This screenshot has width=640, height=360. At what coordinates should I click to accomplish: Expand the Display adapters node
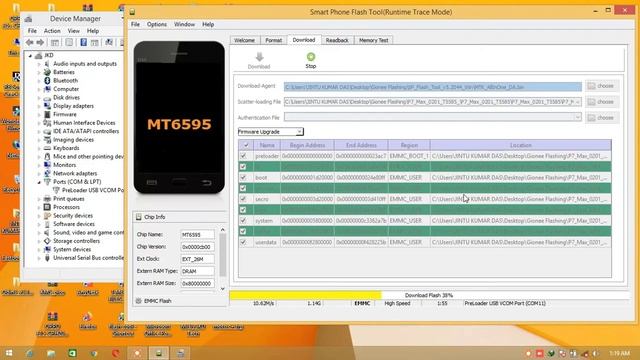[x=39, y=106]
